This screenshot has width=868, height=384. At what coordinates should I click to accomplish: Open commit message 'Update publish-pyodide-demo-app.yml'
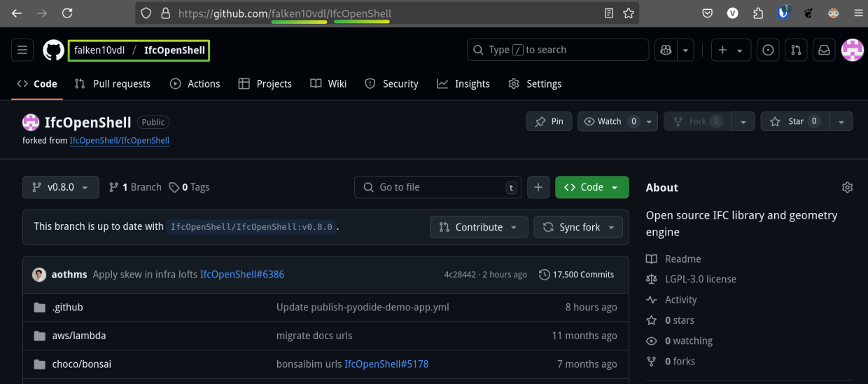coord(363,307)
